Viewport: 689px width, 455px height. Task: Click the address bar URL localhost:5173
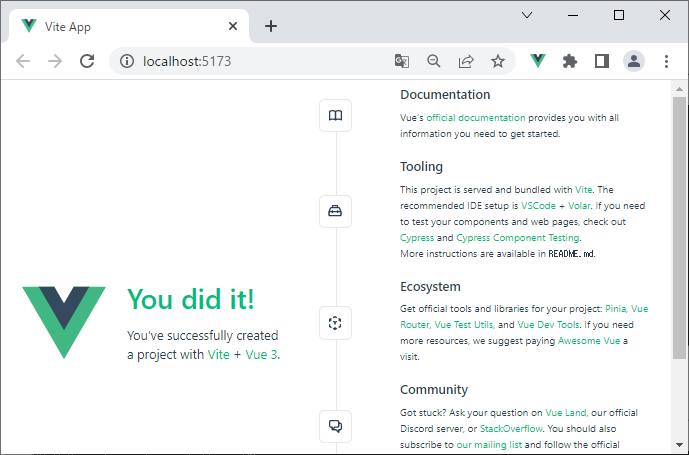187,61
